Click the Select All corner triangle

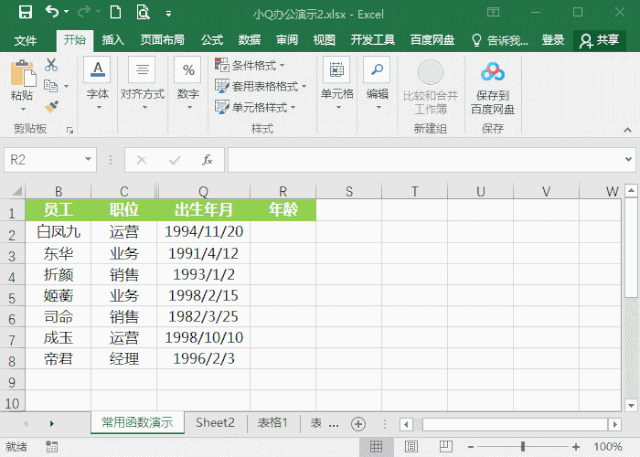pyautogui.click(x=16, y=191)
